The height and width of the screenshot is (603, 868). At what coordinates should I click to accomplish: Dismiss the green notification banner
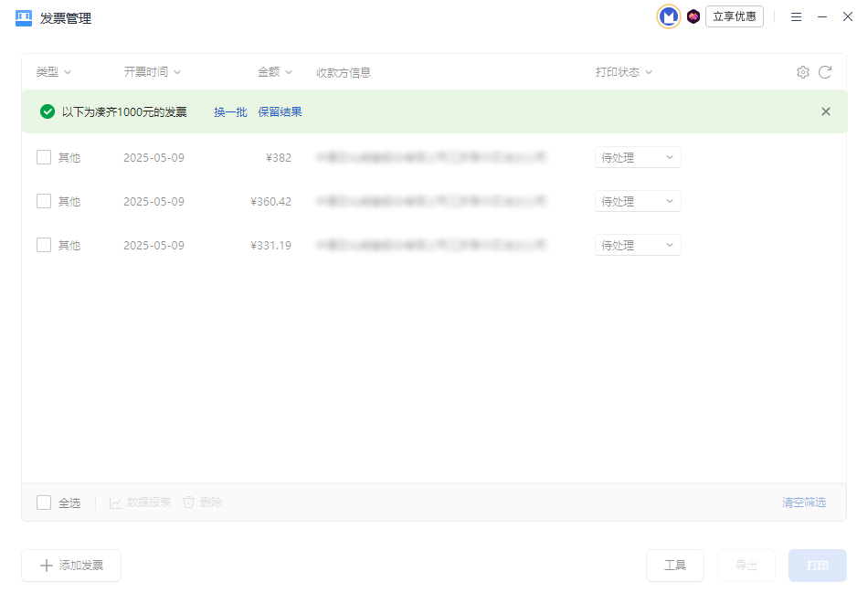coord(826,111)
